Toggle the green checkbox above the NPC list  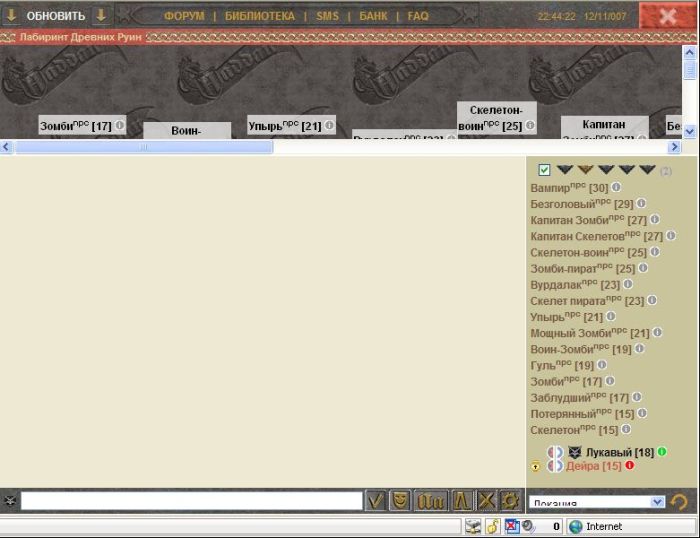click(544, 170)
